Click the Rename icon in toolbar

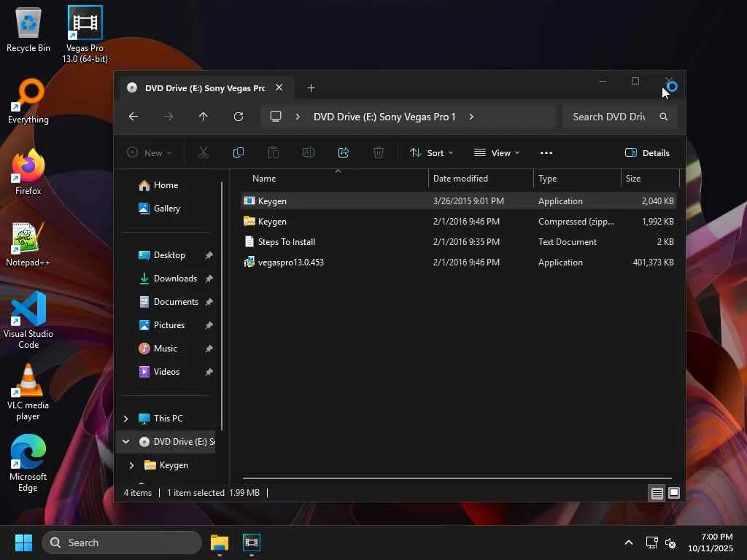309,153
